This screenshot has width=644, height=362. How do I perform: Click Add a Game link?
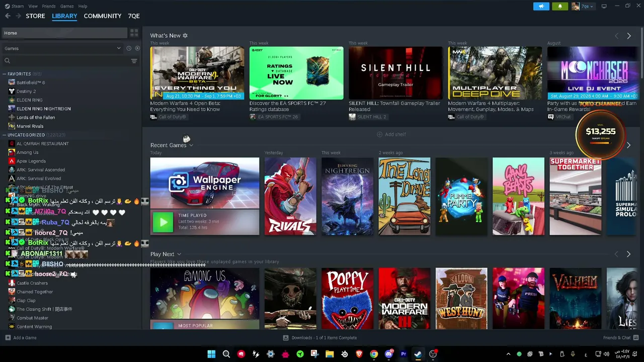25,338
